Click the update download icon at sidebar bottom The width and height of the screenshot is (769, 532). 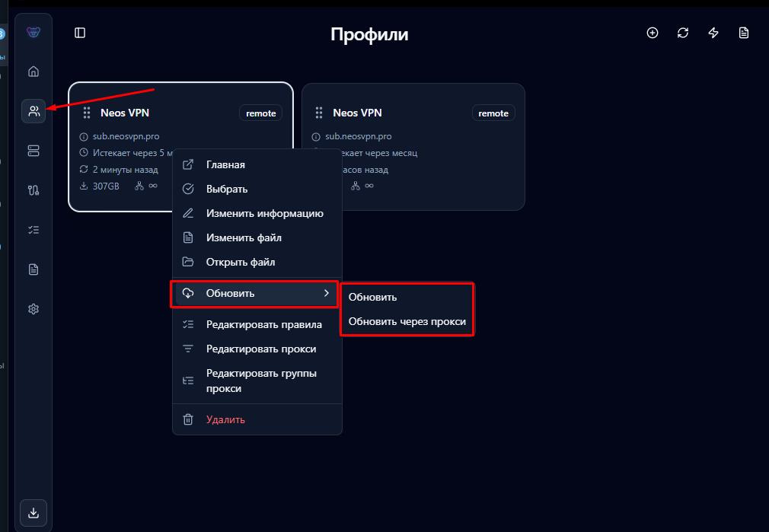[33, 513]
